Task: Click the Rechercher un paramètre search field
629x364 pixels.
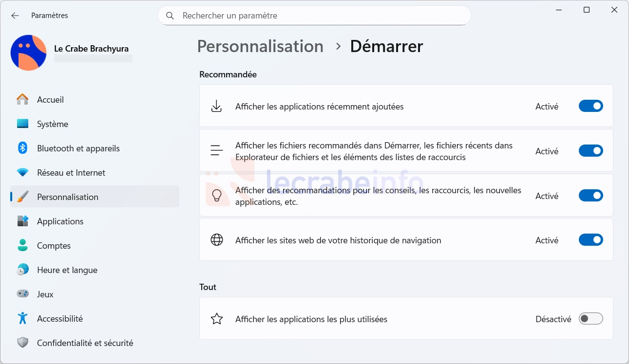Action: [x=322, y=16]
